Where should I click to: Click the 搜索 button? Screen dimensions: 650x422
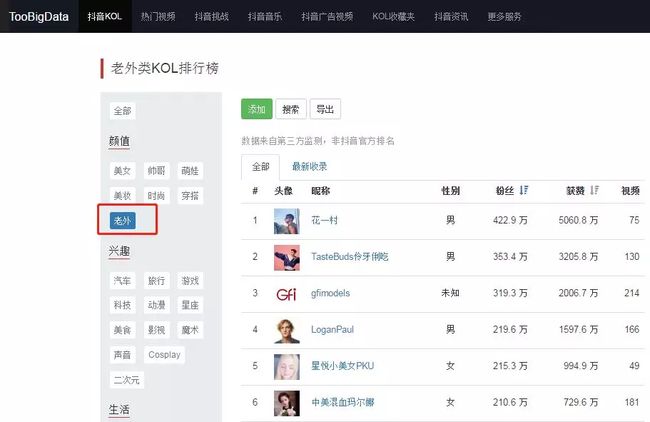291,109
